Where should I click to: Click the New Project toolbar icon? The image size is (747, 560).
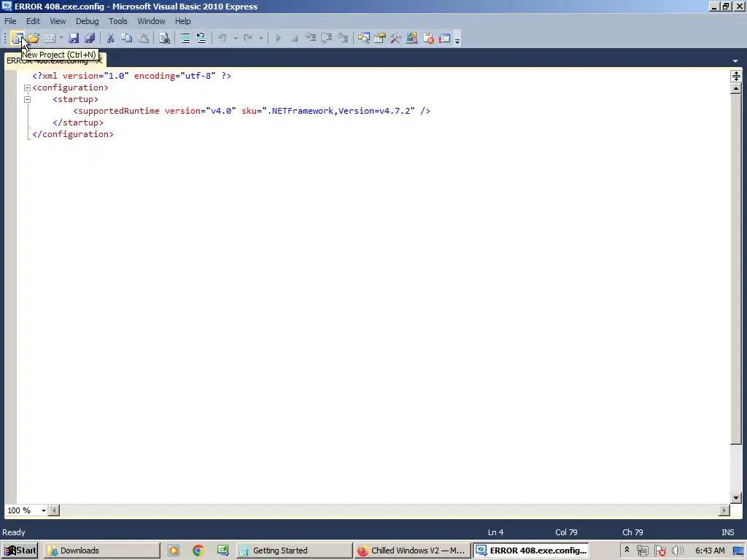(18, 38)
